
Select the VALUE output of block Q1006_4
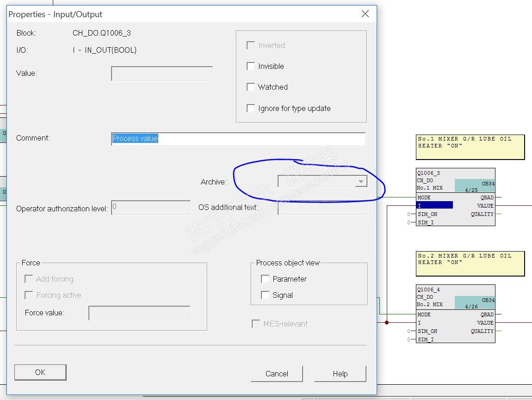pyautogui.click(x=485, y=323)
